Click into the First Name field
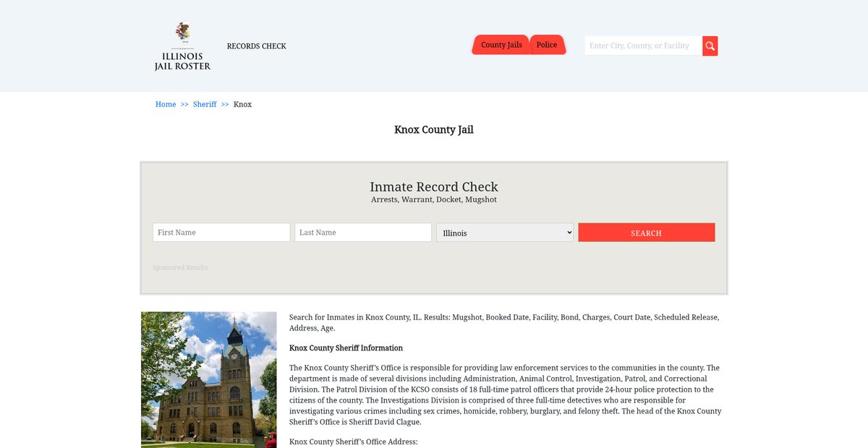This screenshot has height=448, width=868. (x=221, y=233)
